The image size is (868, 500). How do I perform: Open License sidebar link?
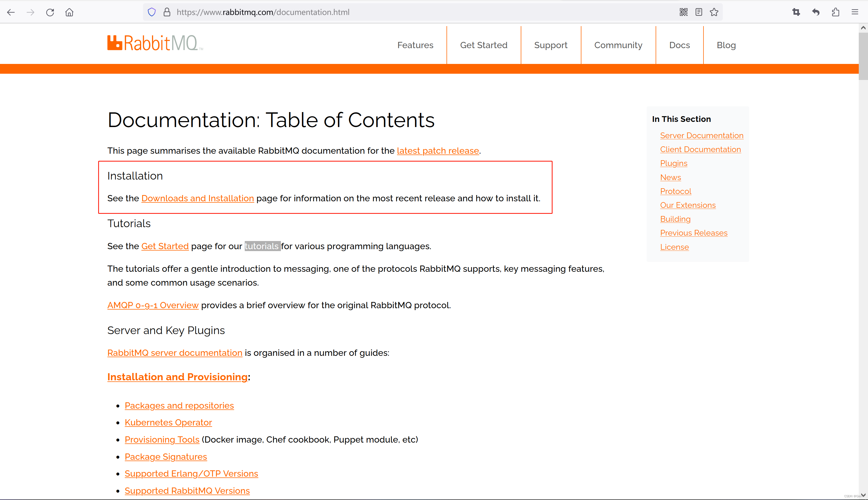point(674,247)
